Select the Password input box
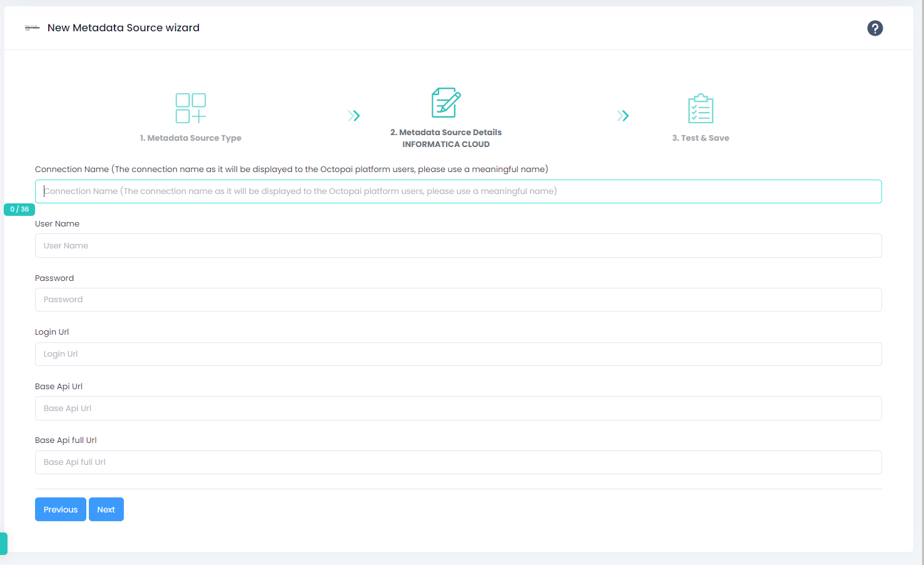Image resolution: width=924 pixels, height=565 pixels. (x=458, y=300)
